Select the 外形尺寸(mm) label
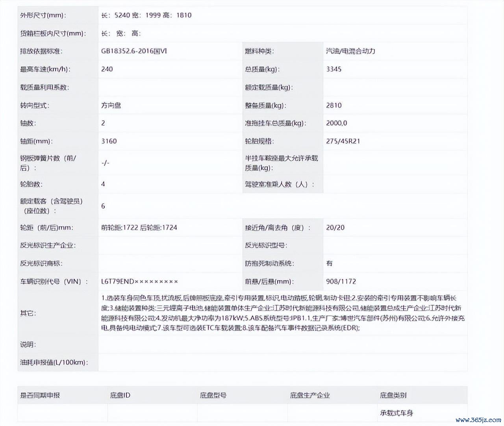This screenshot has height=426, width=504. (x=43, y=15)
